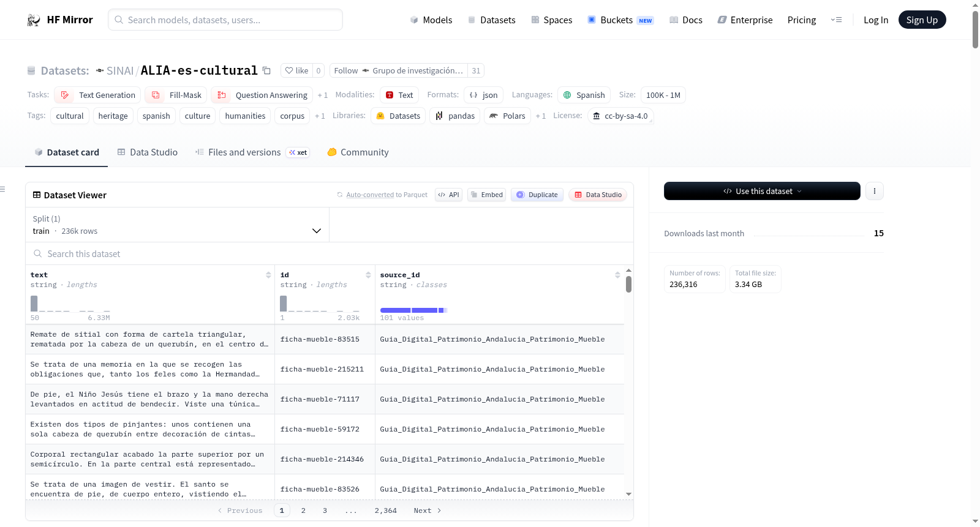Click the id lengths histogram
Screen dimensions: 980x527
point(320,304)
